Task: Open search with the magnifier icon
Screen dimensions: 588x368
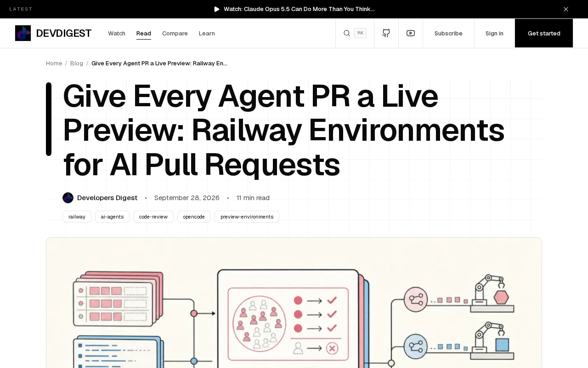Action: pos(347,33)
